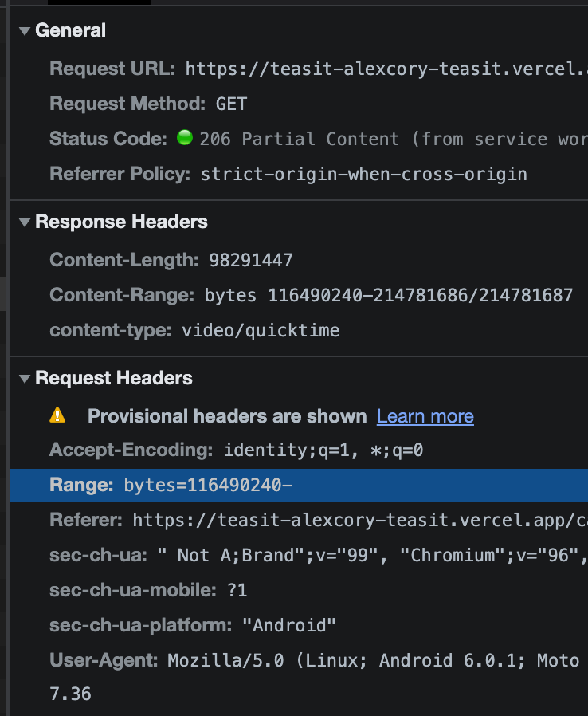
Task: Collapse the Request Headers section
Action: pos(24,378)
